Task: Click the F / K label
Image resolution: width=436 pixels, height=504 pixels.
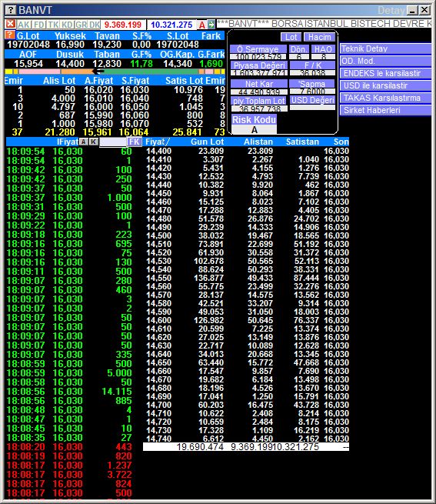Action: pyautogui.click(x=313, y=65)
